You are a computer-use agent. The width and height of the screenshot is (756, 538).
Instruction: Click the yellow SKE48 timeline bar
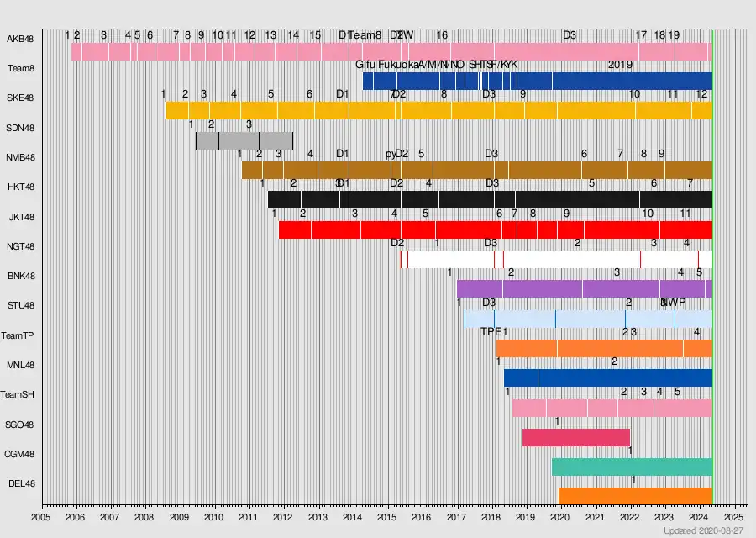pos(439,110)
